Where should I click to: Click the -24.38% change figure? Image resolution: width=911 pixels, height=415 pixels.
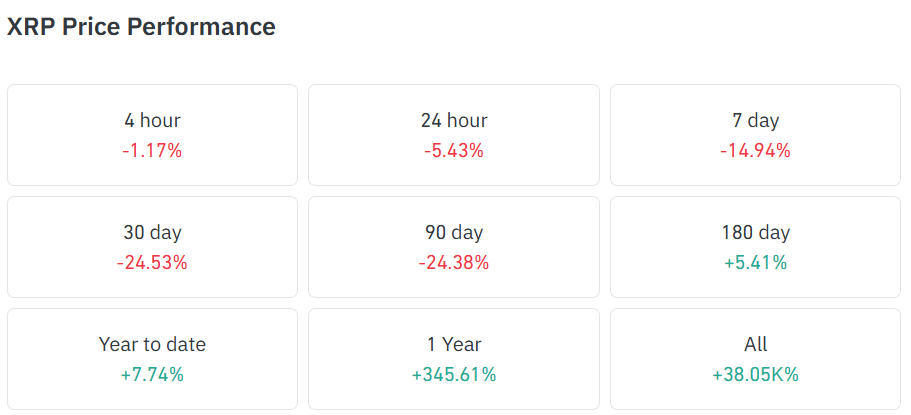[x=454, y=263]
